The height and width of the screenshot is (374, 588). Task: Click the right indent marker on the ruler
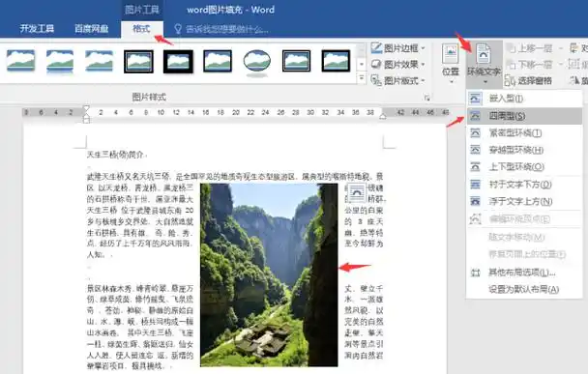[x=383, y=116]
